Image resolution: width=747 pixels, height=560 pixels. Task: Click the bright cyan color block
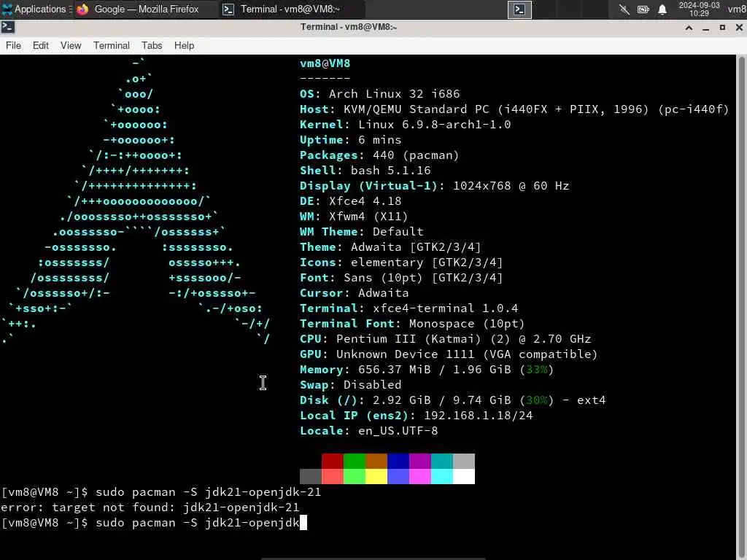pos(442,476)
